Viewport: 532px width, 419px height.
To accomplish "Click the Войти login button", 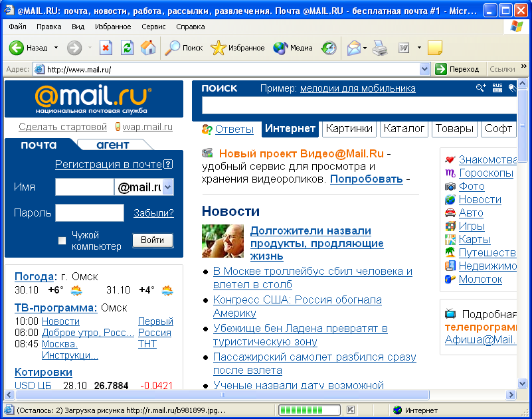I will pos(153,240).
